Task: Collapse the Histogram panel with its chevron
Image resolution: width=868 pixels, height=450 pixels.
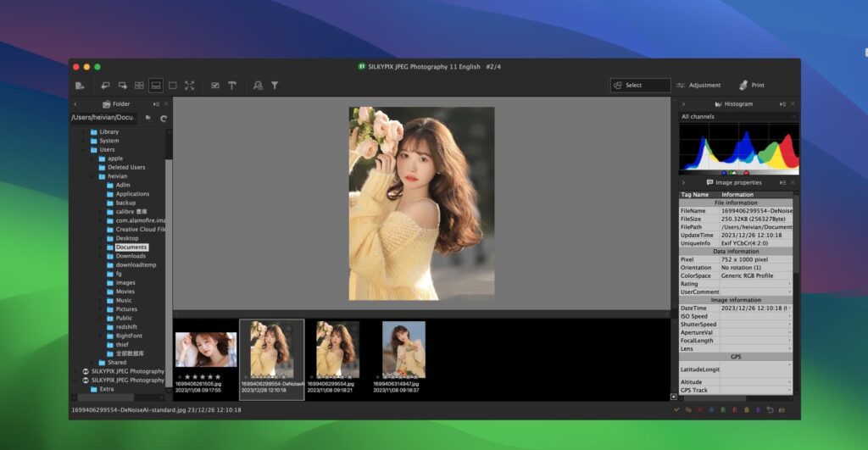Action: click(684, 104)
